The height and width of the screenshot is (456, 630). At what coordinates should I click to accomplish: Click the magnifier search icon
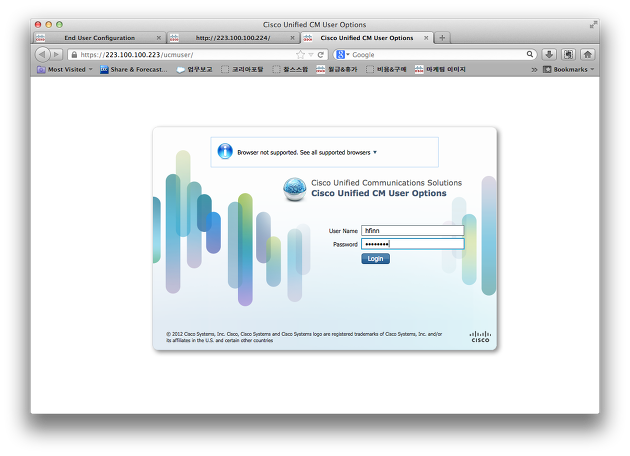coord(530,54)
